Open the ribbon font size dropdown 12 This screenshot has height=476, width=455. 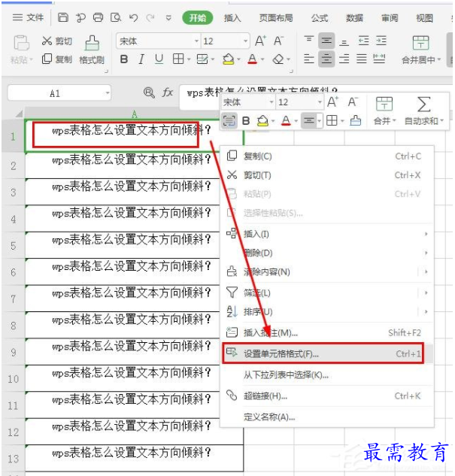[x=245, y=41]
